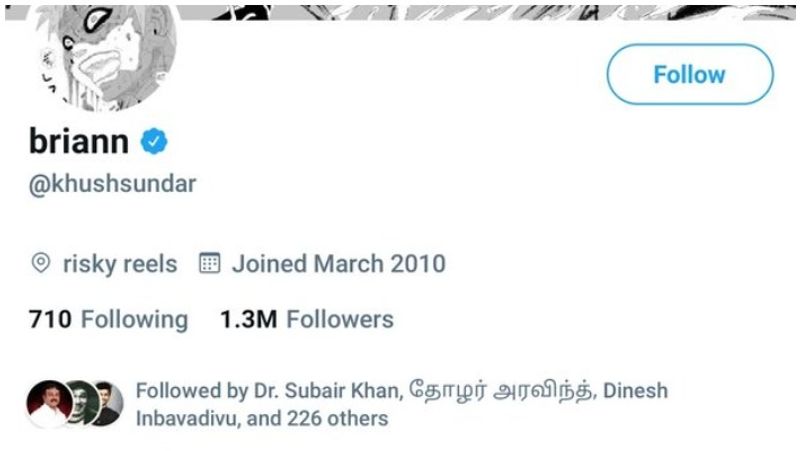Click the @khushsundar handle
800x451 pixels.
point(112,185)
